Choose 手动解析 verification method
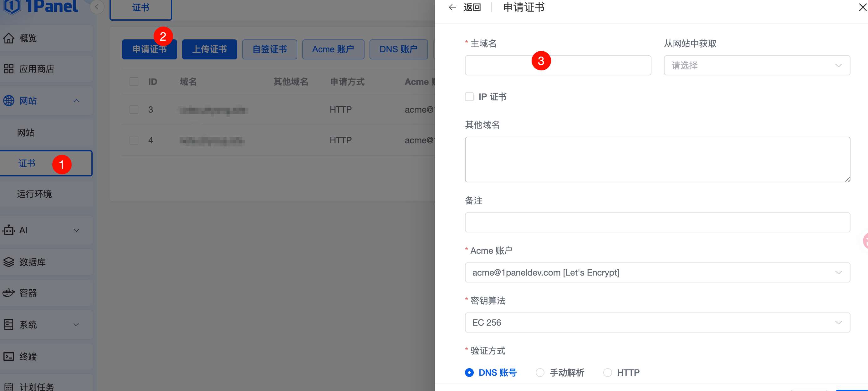Viewport: 868px width, 391px height. point(540,373)
